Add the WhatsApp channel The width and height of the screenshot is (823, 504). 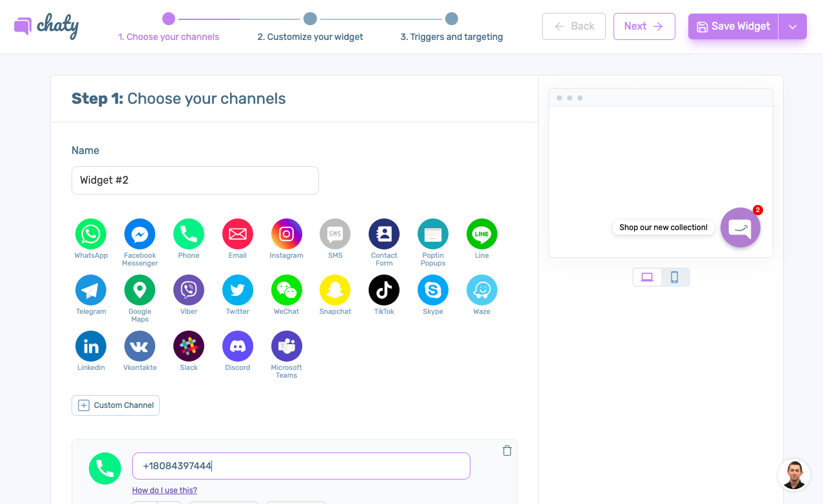pos(91,234)
